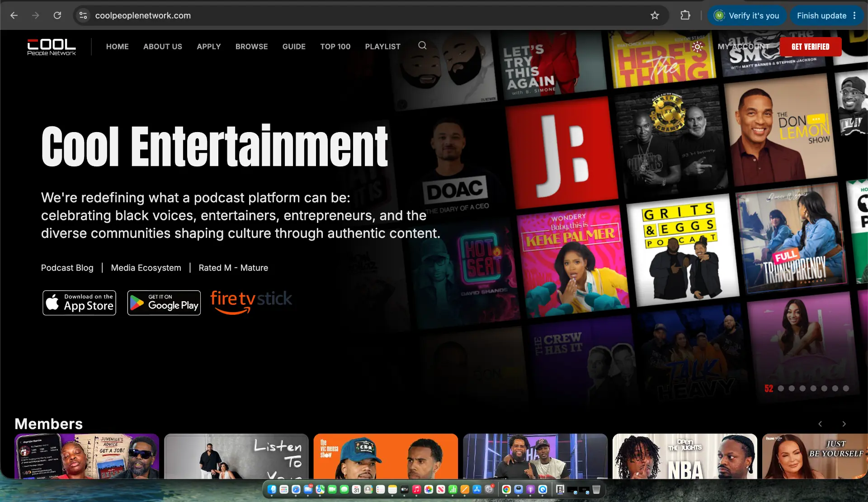
Task: Open the HOME nav item
Action: point(118,47)
